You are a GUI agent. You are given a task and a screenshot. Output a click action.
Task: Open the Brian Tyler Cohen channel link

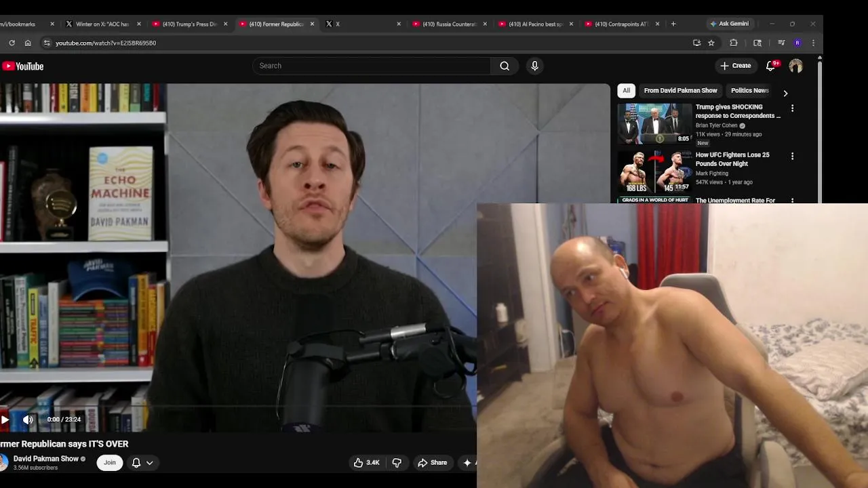coord(716,125)
